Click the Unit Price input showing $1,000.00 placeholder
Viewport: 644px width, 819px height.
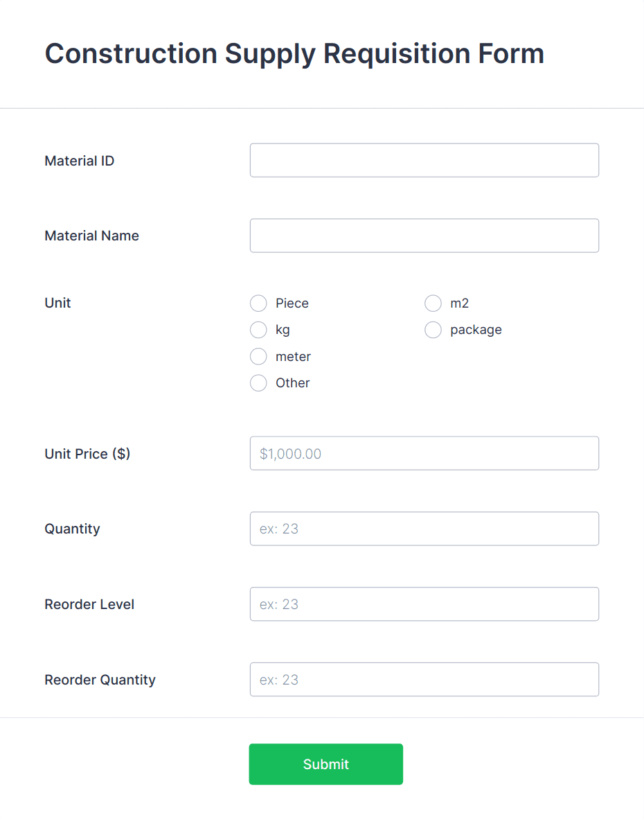tap(424, 453)
